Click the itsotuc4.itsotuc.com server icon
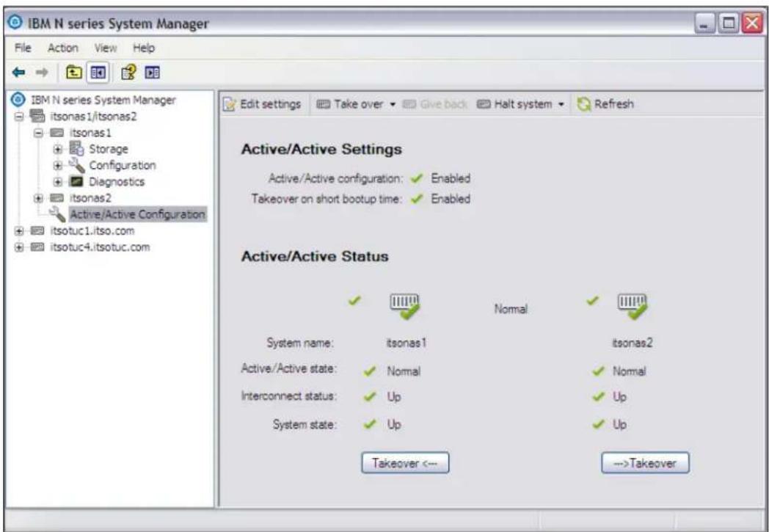 tap(37, 247)
